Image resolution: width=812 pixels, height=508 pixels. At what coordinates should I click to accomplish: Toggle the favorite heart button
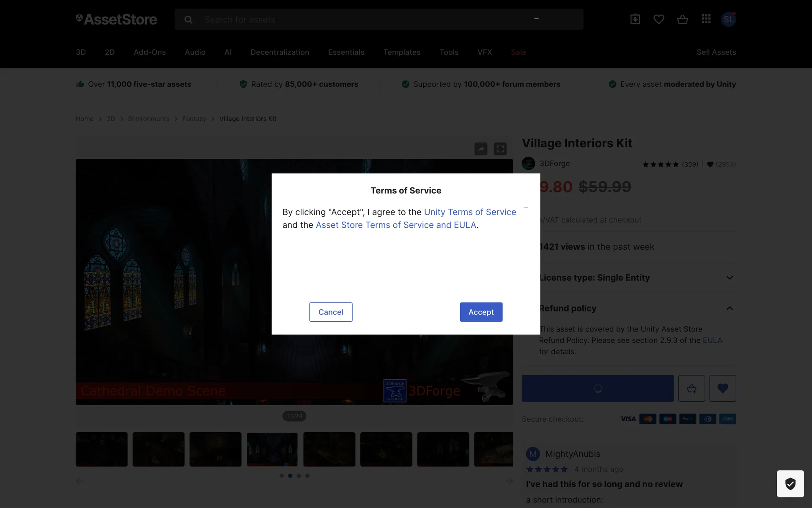[x=723, y=388]
